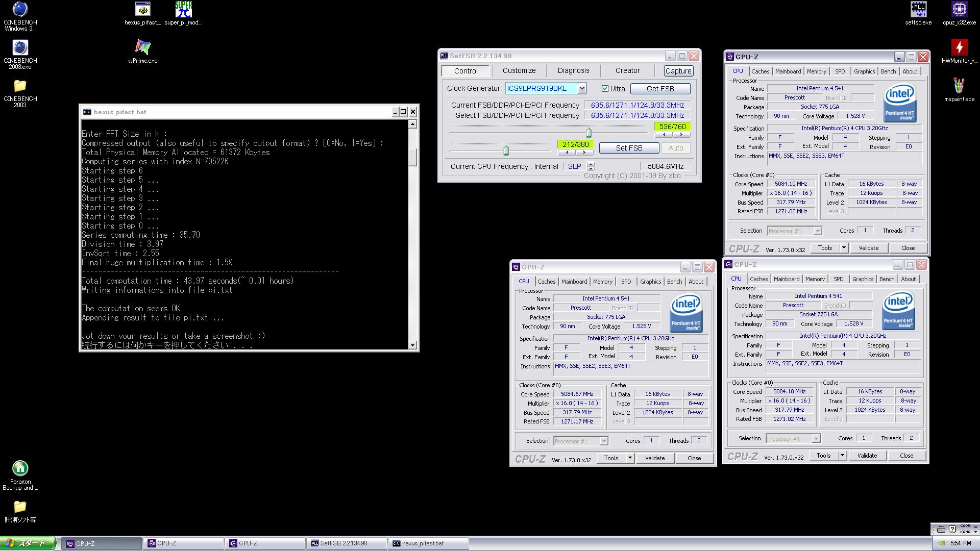Toggle the Ultra checkbox in SetFSB
Image resolution: width=980 pixels, height=551 pixels.
(x=605, y=89)
